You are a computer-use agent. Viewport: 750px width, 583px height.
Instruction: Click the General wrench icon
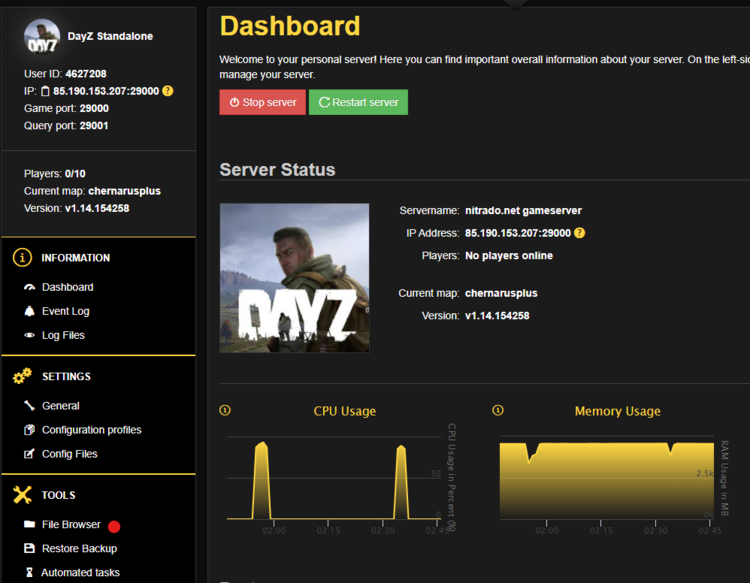tap(30, 406)
